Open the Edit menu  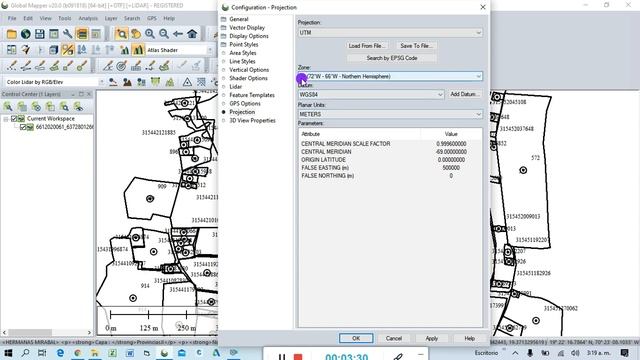click(x=28, y=18)
